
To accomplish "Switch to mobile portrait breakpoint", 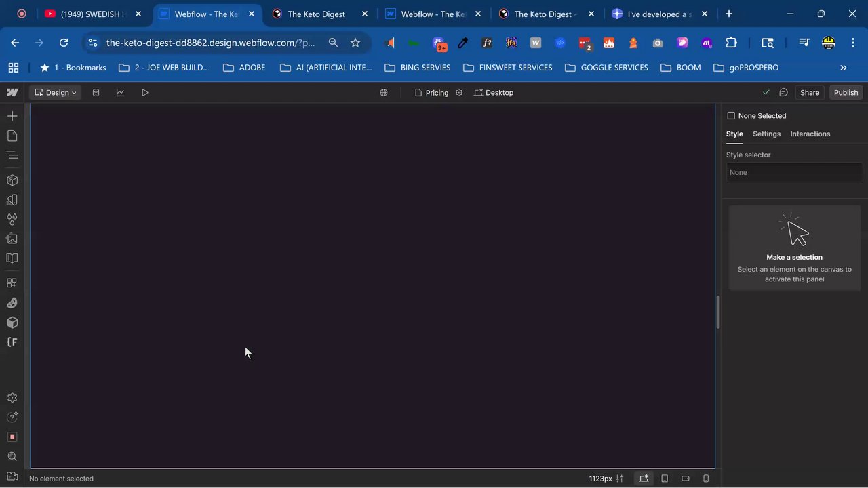I will click(x=706, y=479).
